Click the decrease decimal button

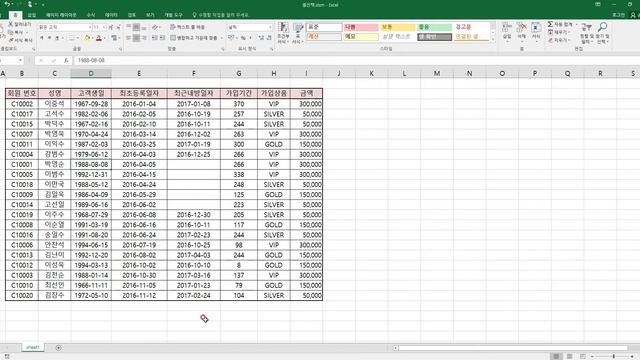[269, 38]
